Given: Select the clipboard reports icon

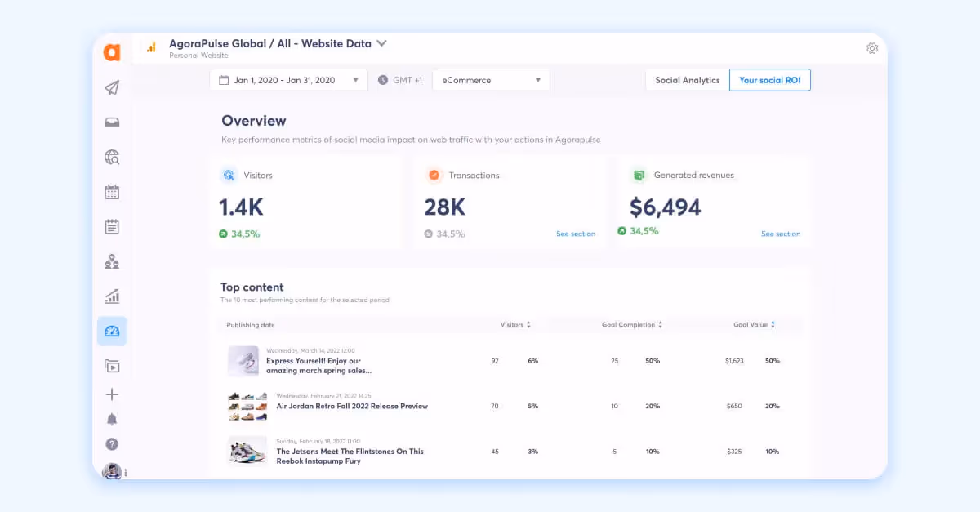Looking at the screenshot, I should click(112, 226).
